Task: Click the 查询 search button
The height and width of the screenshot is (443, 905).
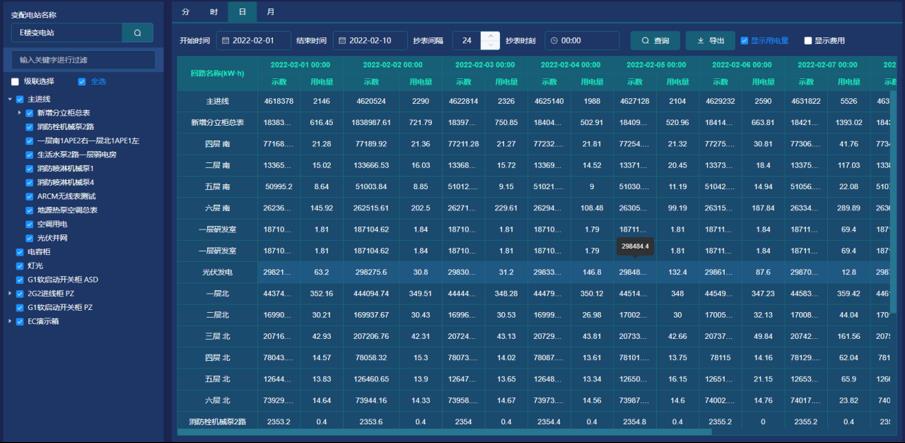Action: point(654,41)
